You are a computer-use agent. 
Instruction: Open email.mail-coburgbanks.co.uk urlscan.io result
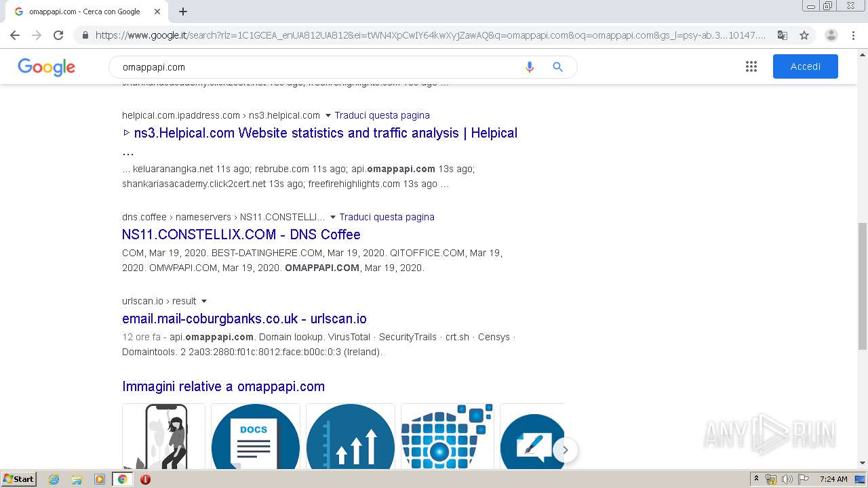coord(244,319)
